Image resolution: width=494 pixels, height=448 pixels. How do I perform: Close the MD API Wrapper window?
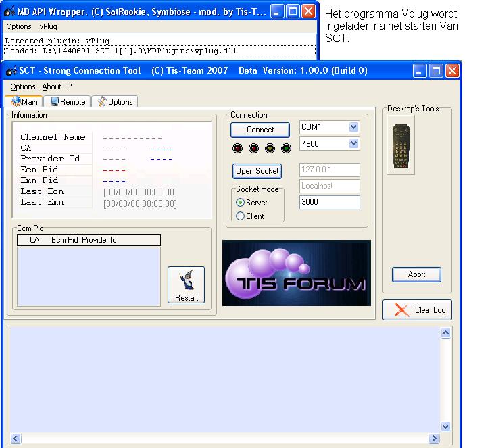pyautogui.click(x=308, y=11)
